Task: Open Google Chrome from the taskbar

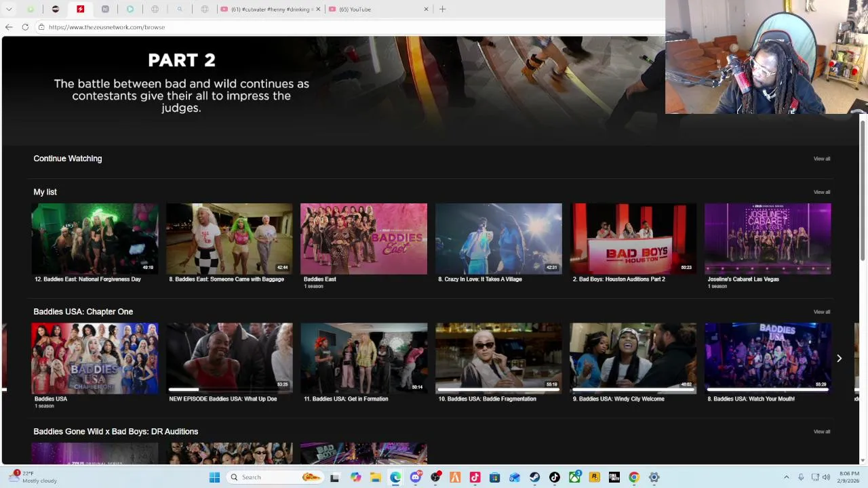Action: [634, 477]
